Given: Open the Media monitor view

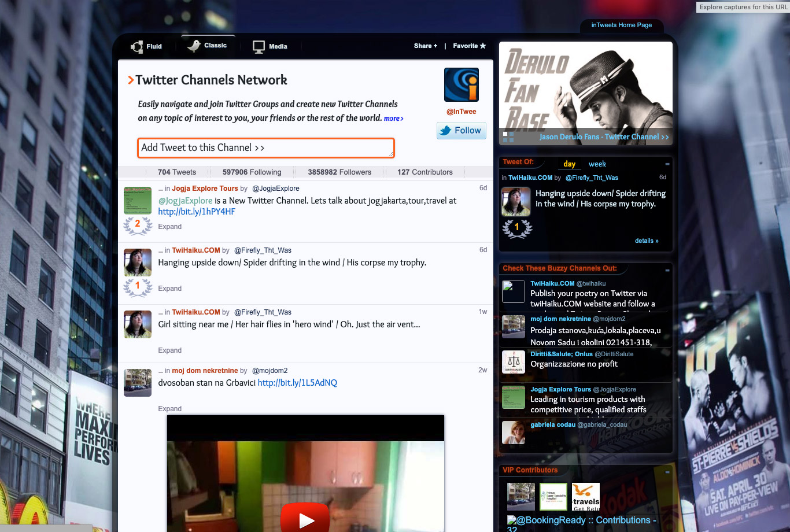Looking at the screenshot, I should tap(259, 47).
